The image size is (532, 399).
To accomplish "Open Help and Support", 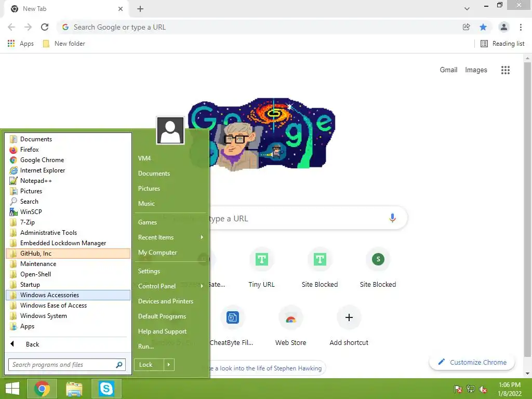I will coord(170,331).
